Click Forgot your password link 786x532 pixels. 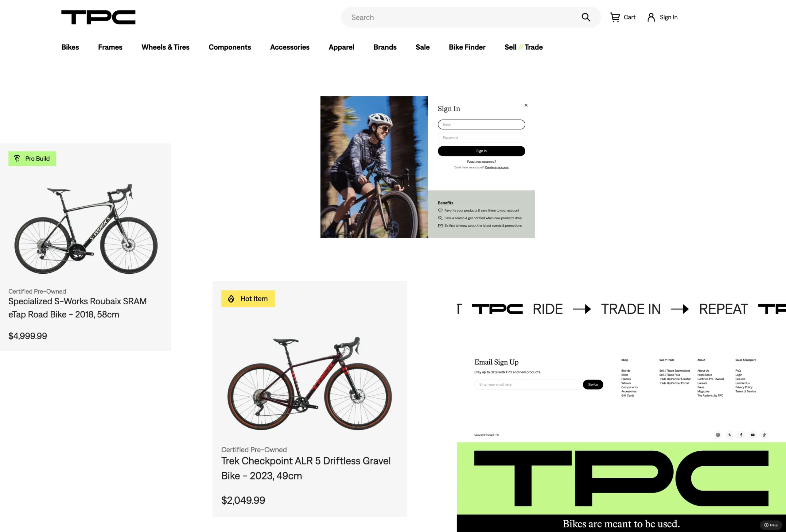coord(481,161)
